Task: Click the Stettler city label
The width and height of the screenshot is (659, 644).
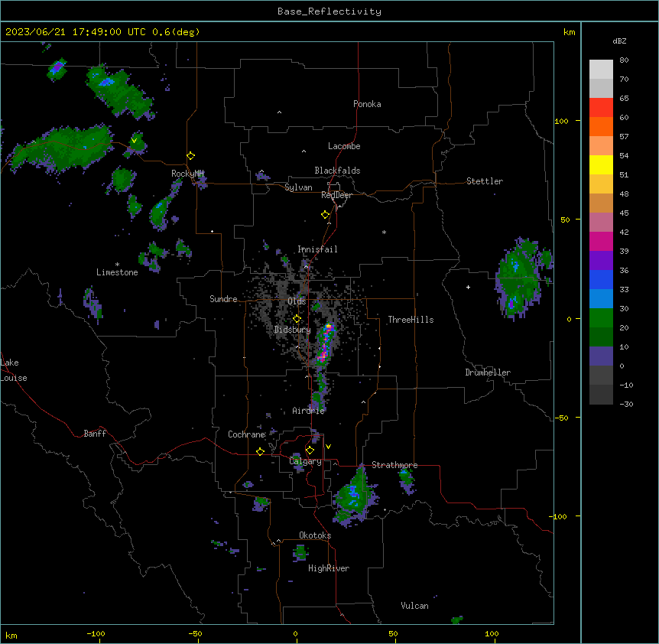Action: [x=485, y=181]
